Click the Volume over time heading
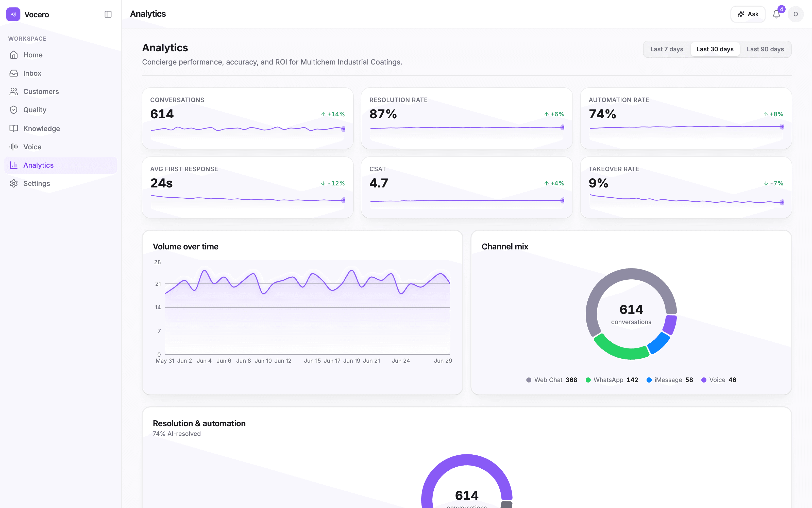 [x=185, y=247]
